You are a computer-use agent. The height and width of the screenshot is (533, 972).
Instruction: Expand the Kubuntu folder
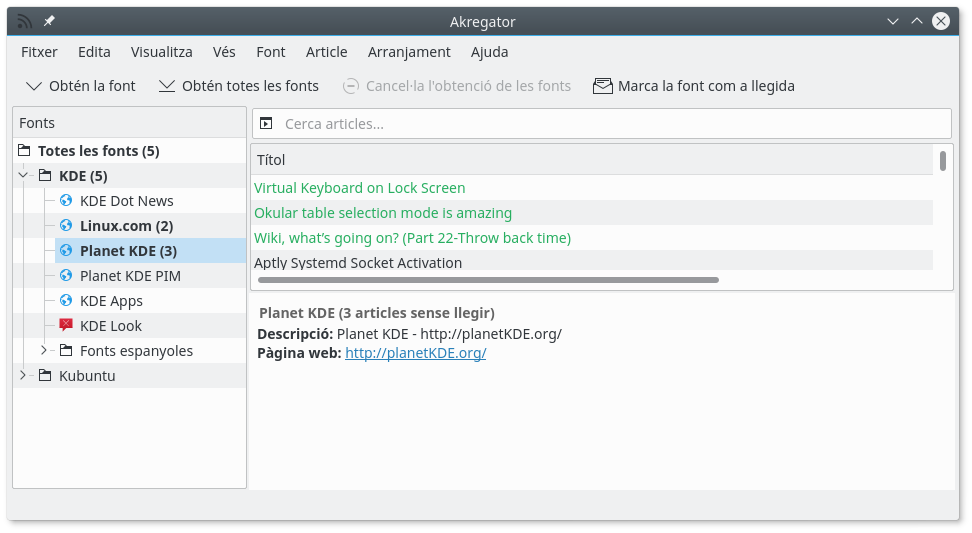(x=23, y=376)
